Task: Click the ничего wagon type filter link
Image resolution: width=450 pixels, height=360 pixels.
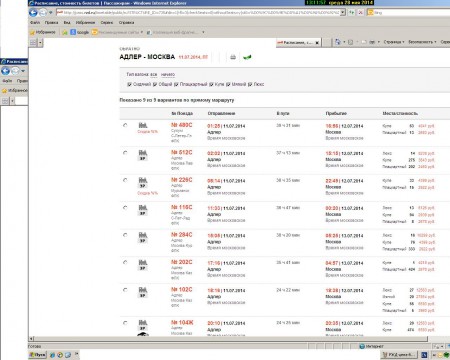Action: [168, 74]
